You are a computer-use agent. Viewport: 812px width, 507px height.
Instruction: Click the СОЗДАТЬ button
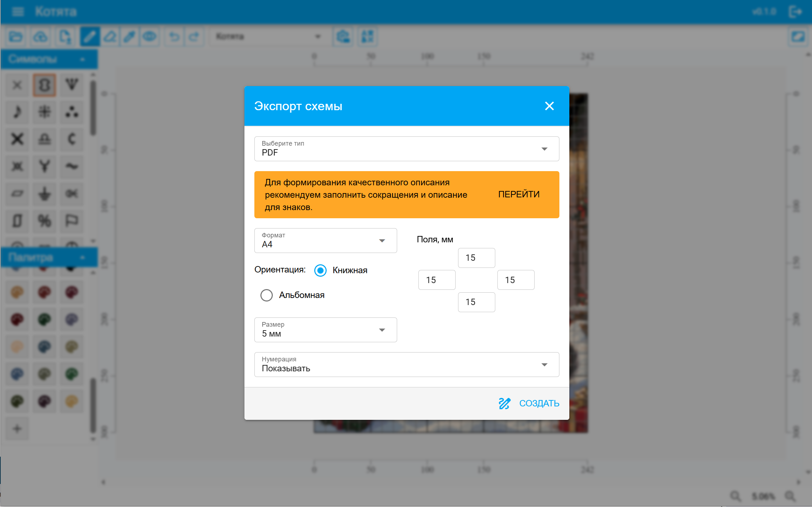(x=529, y=404)
